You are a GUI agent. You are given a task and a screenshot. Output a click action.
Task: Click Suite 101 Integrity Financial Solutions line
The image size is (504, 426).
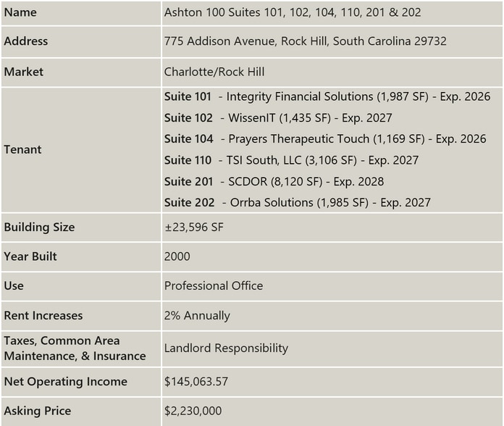[327, 96]
